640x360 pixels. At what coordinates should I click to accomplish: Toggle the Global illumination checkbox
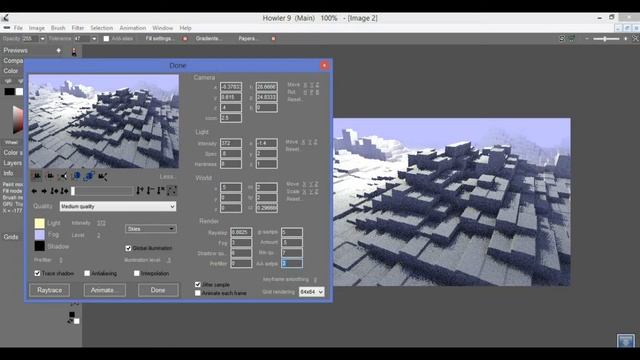coord(128,248)
